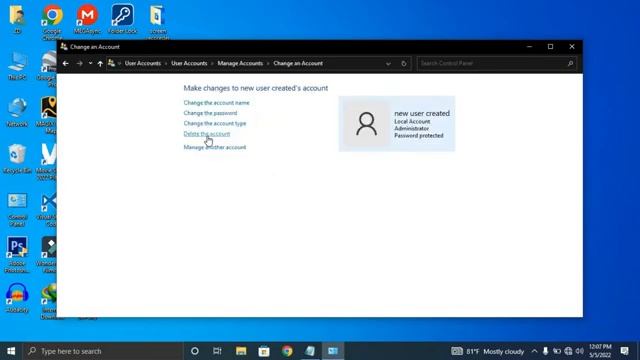Select the first User Accounts breadcrumb
640x360 pixels.
[x=143, y=63]
